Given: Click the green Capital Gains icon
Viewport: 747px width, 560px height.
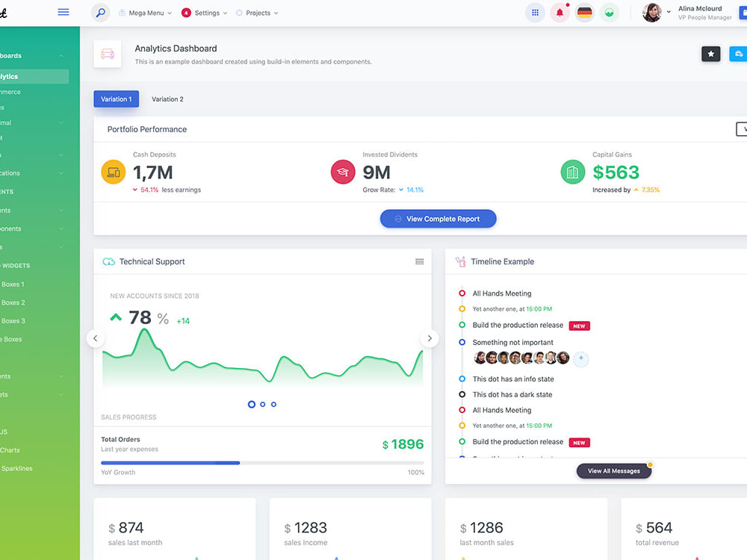Looking at the screenshot, I should 573,172.
